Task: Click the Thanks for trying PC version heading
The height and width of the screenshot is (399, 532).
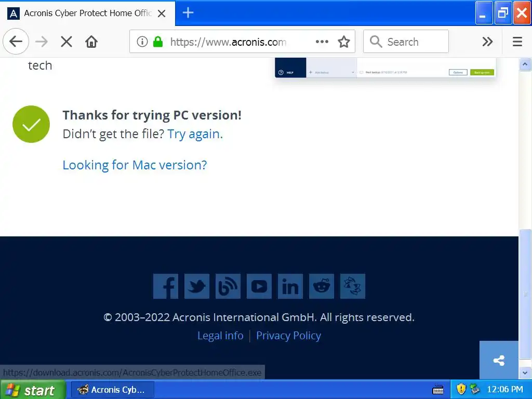Action: 152,115
